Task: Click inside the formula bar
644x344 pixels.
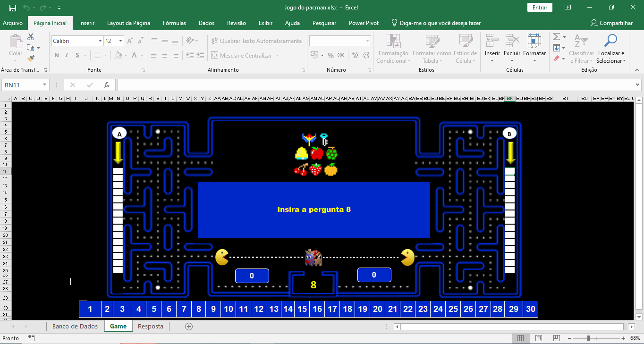Action: coord(330,85)
